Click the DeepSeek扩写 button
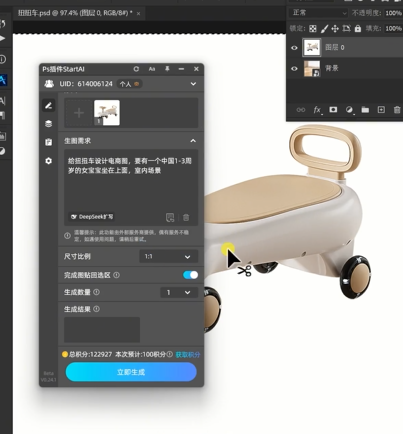Viewport: 403px width, 434px height. [x=92, y=217]
